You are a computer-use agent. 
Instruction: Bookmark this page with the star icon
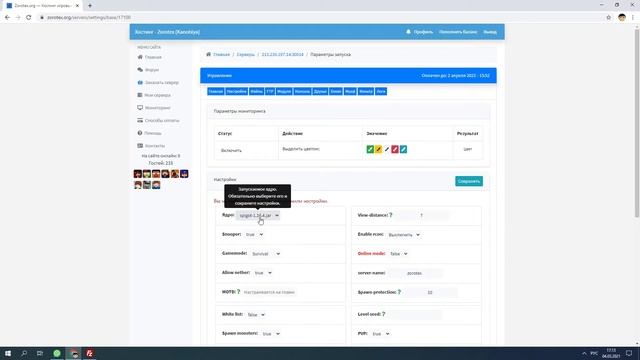tap(609, 18)
